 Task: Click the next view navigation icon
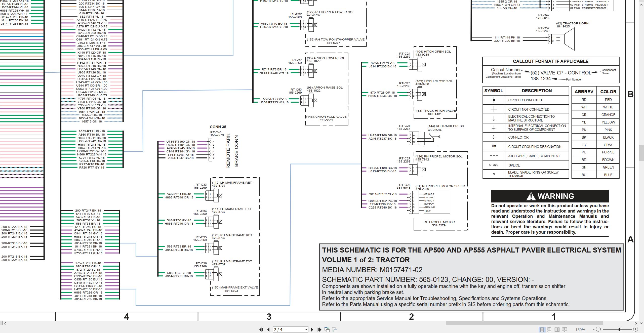click(x=335, y=329)
